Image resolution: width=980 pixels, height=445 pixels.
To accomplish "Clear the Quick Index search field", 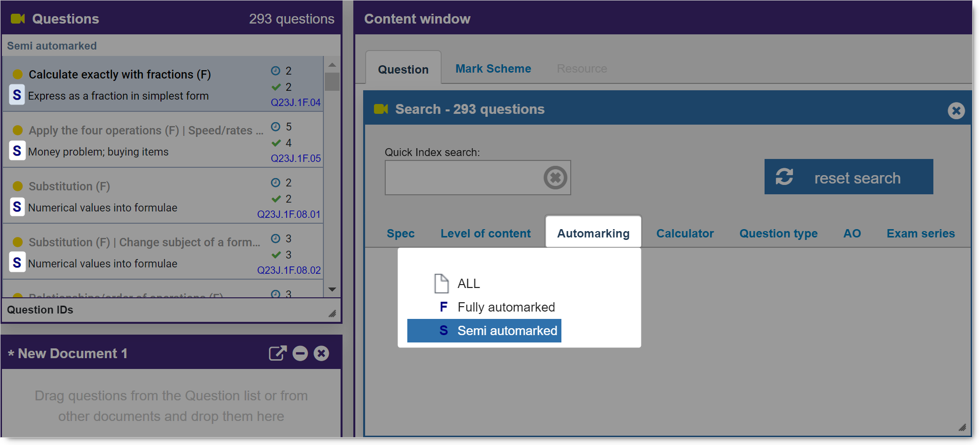I will tap(555, 178).
